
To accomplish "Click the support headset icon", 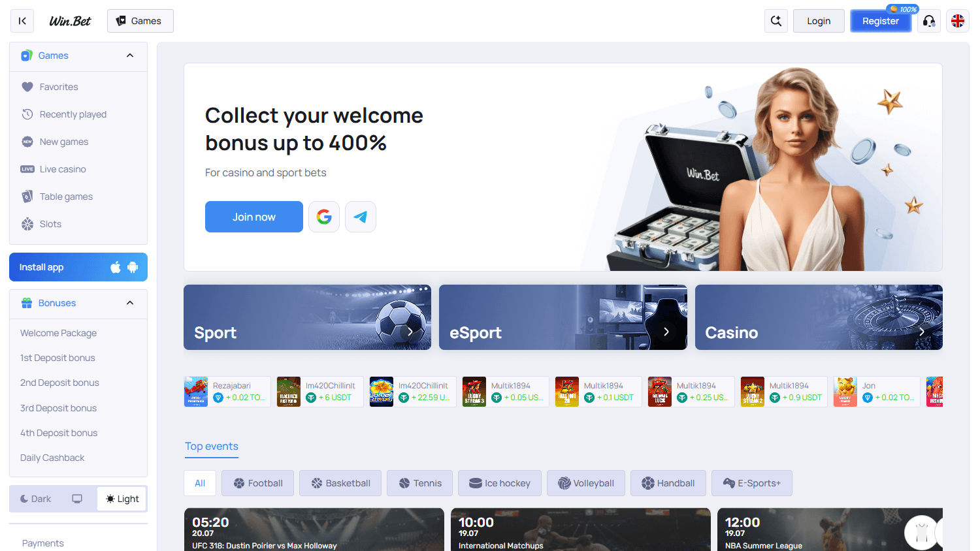I will tap(928, 20).
